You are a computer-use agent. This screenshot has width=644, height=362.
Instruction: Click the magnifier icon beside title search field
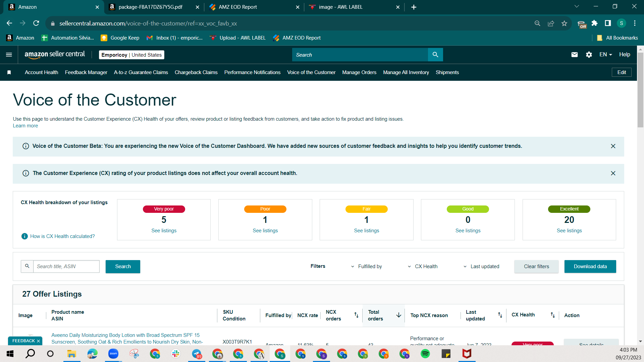click(27, 266)
